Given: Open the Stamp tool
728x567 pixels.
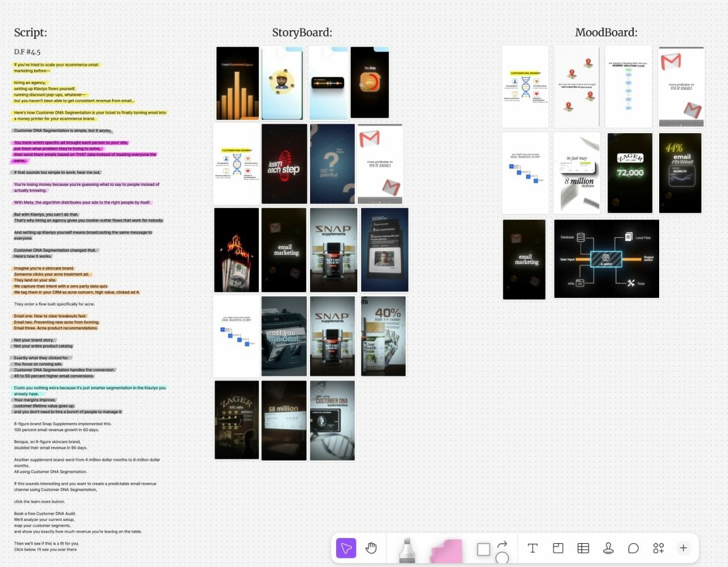Looking at the screenshot, I should 608,548.
